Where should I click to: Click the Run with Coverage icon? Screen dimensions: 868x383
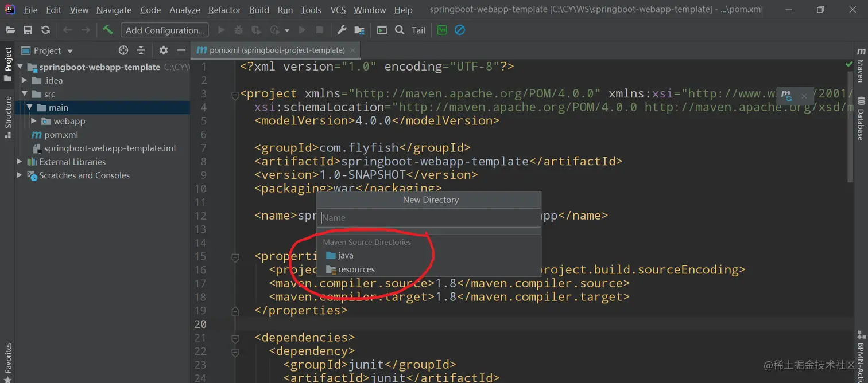pos(256,30)
